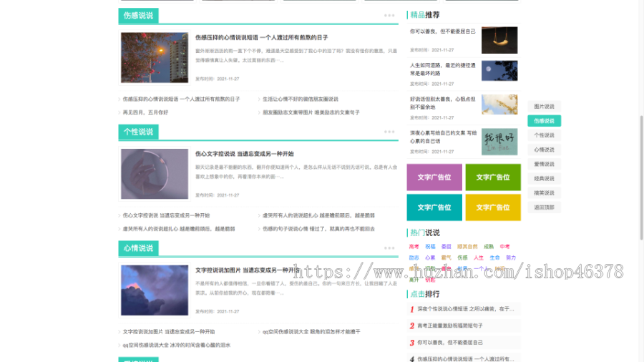644x362 pixels.
Task: Open the swing photo thumbnail in 精品推荐
Action: tap(499, 40)
